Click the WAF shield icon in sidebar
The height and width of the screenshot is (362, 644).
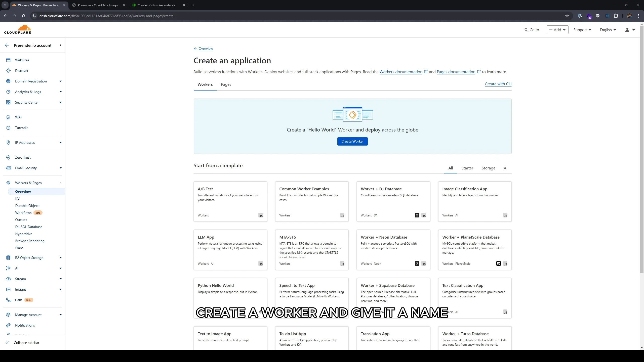pyautogui.click(x=8, y=117)
